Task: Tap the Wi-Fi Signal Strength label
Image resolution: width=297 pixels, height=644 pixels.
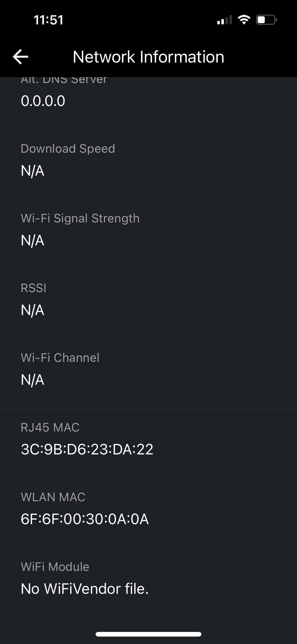Action: pyautogui.click(x=80, y=218)
